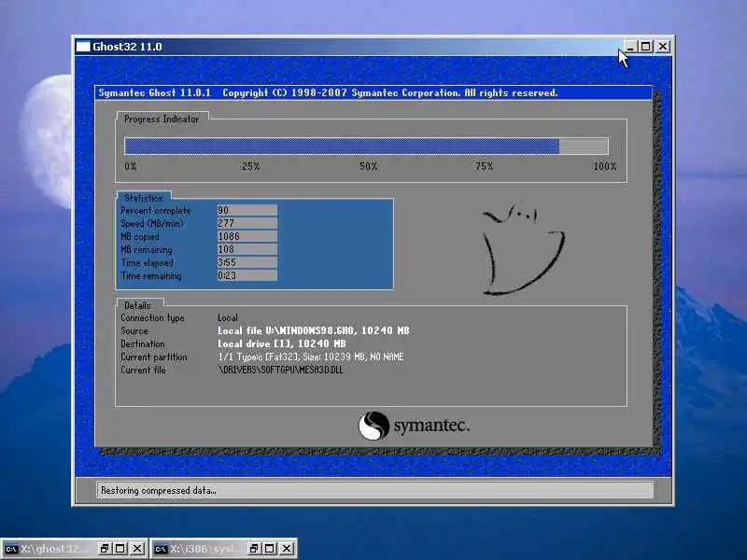Click the Time remaining value 0:23
This screenshot has height=560, width=747.
(247, 275)
